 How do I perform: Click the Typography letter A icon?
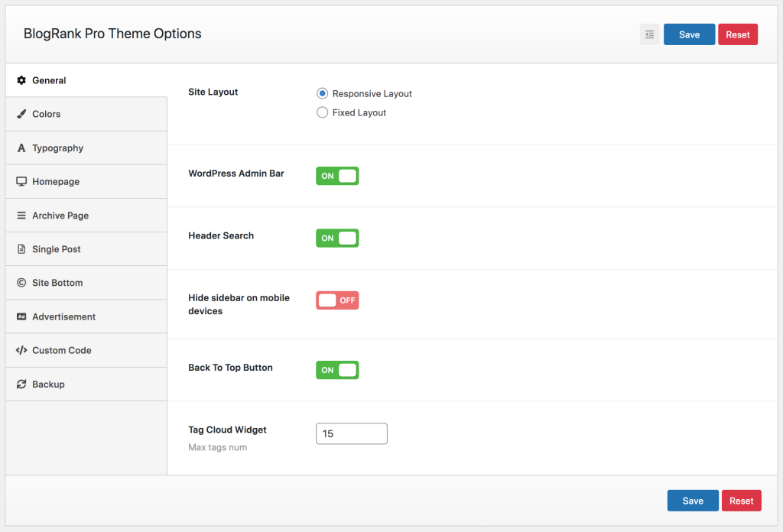[x=21, y=148]
